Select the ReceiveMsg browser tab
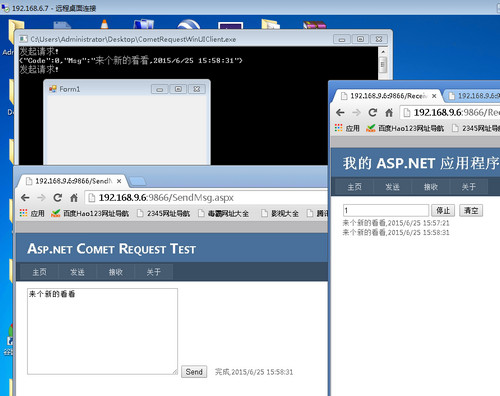Viewport: 500px width, 396px height. click(x=386, y=96)
